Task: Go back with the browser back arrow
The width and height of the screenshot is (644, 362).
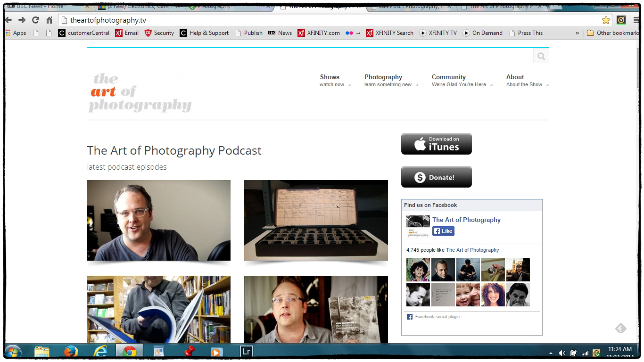Action: 8,20
